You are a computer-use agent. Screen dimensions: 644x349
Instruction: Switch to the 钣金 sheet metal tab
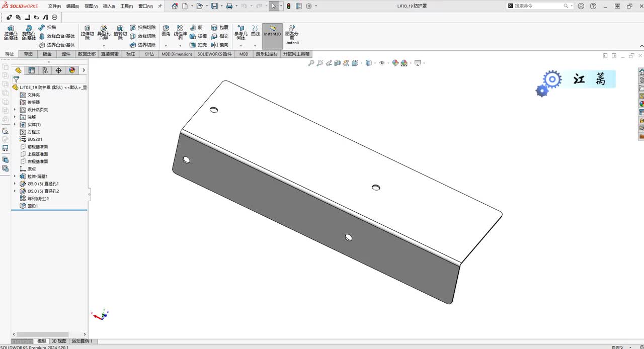[x=47, y=54]
